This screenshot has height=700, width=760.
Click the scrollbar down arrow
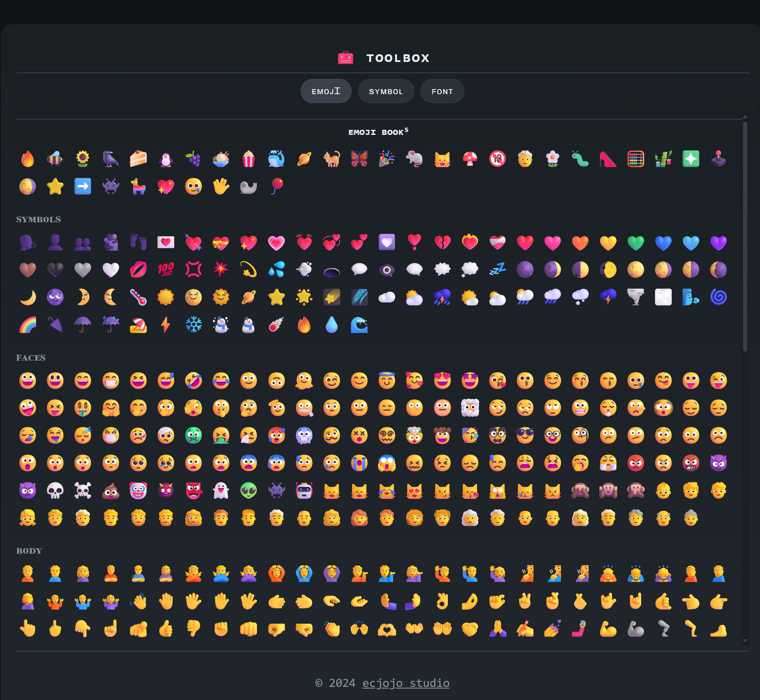point(745,641)
